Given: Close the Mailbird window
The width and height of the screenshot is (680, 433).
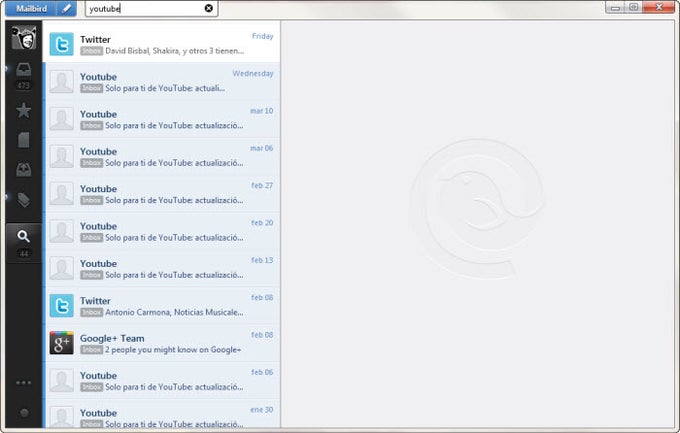Looking at the screenshot, I should tap(659, 7).
